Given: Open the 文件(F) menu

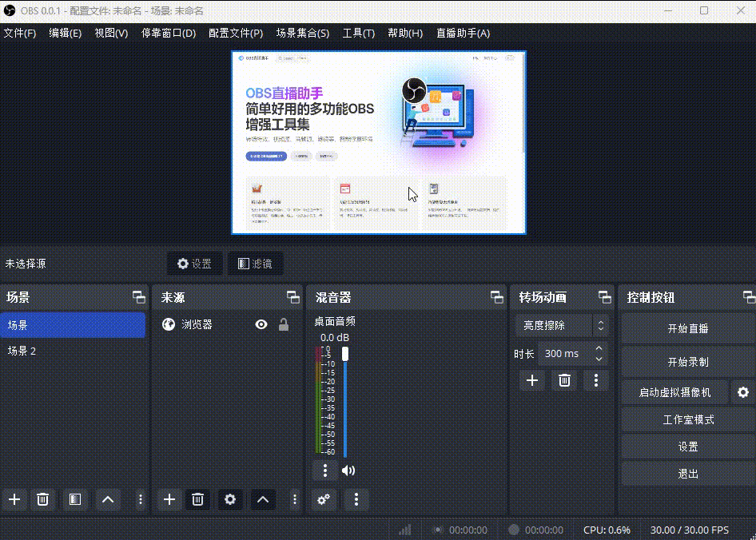Looking at the screenshot, I should point(20,34).
